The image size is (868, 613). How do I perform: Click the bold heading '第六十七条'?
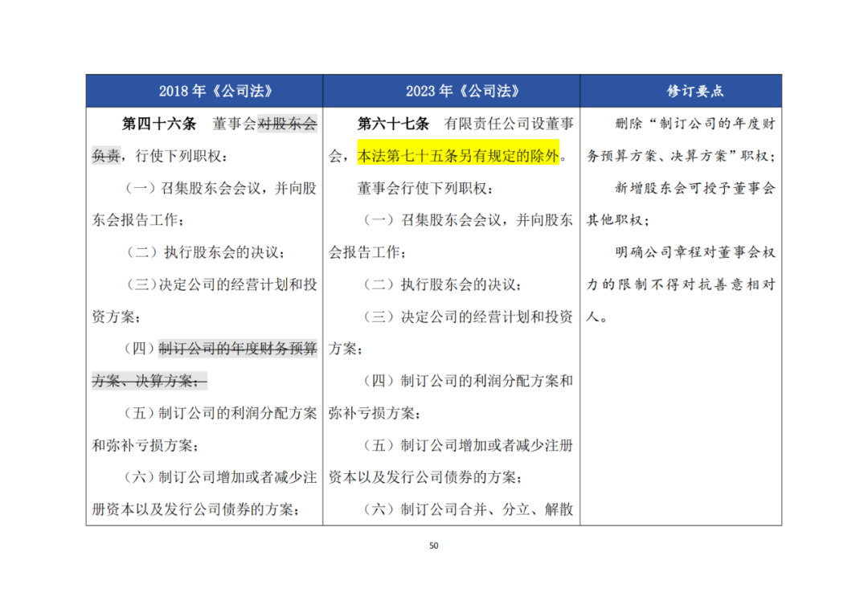pos(394,124)
